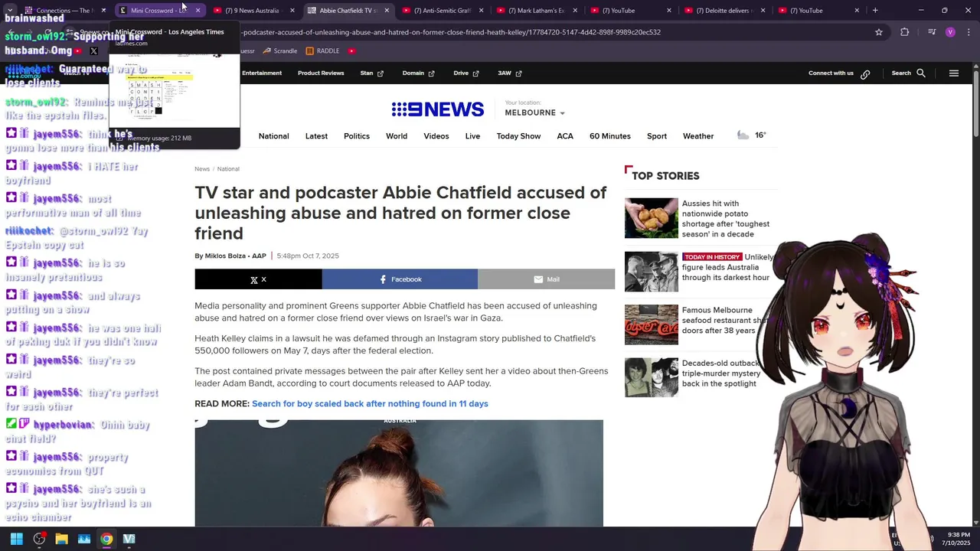Open the Weather menu item

[698, 136]
